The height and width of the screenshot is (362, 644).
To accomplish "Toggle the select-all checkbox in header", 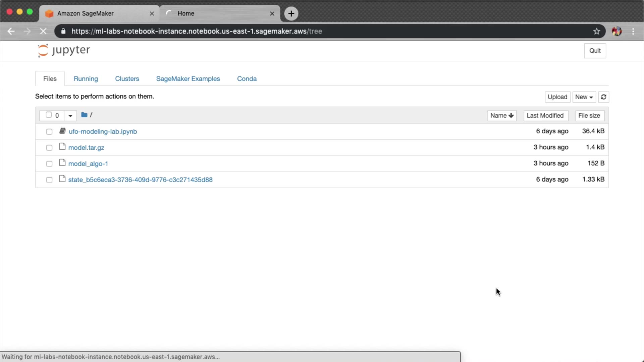I will click(x=49, y=115).
